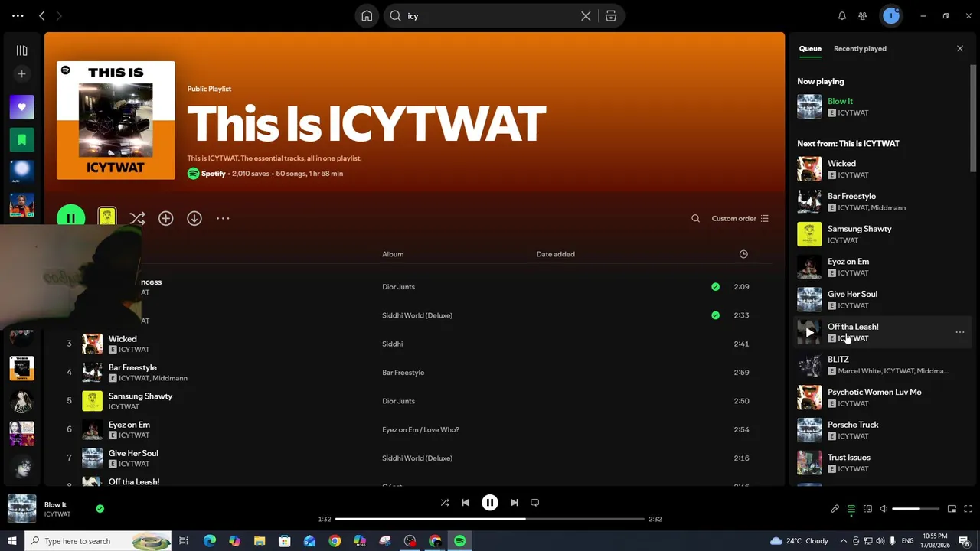Select Porsche Truck in the queue
The height and width of the screenshot is (551, 980).
(x=880, y=430)
